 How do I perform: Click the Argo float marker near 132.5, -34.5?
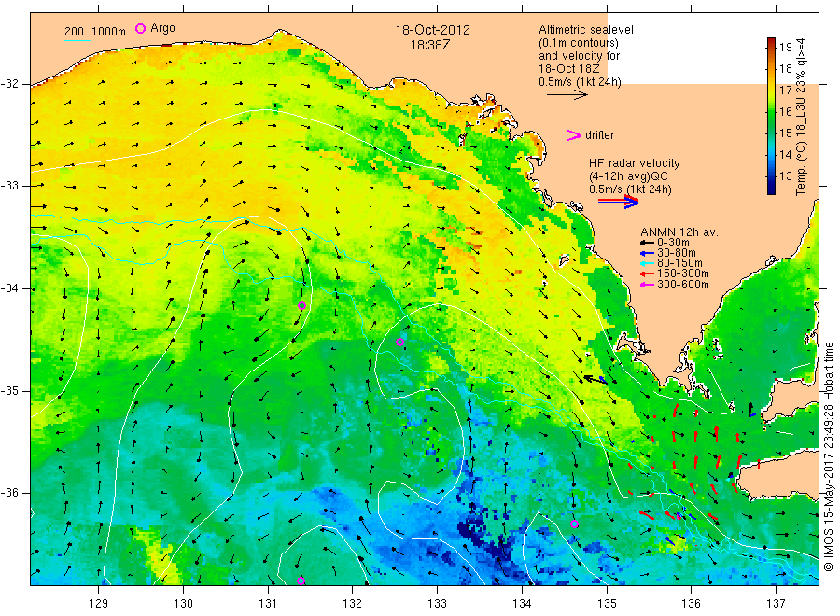coord(399,342)
